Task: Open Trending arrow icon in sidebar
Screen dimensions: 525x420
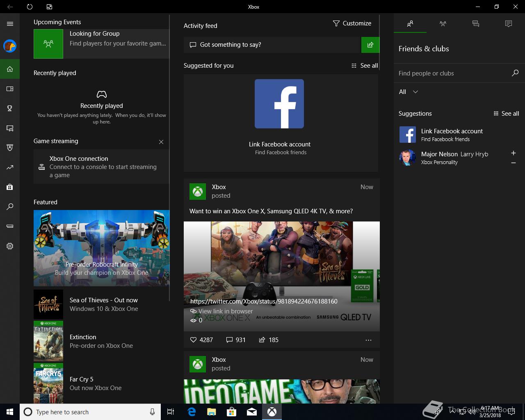Action: click(10, 167)
